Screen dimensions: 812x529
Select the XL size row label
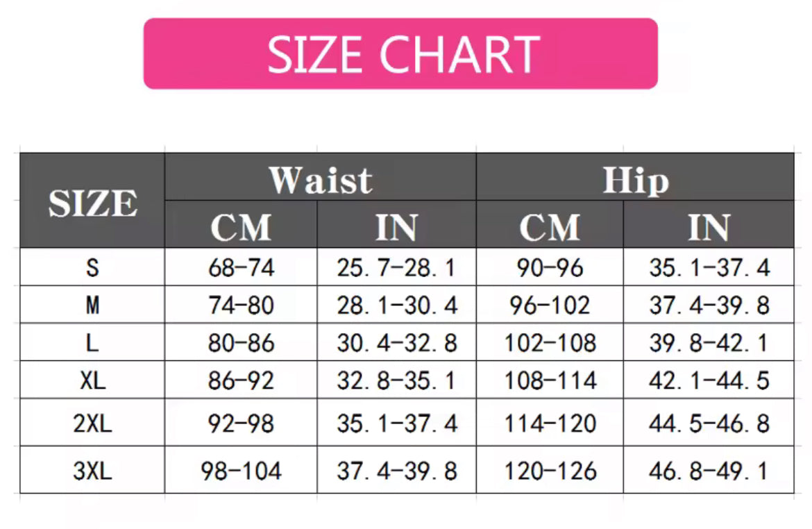coord(92,380)
